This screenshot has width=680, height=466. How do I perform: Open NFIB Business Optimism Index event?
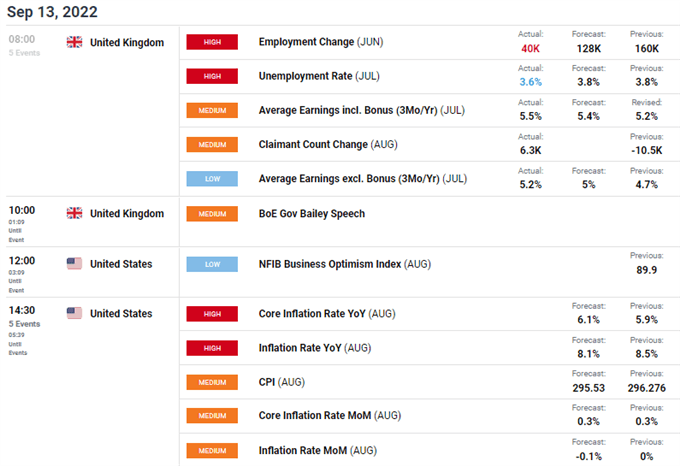tap(345, 264)
